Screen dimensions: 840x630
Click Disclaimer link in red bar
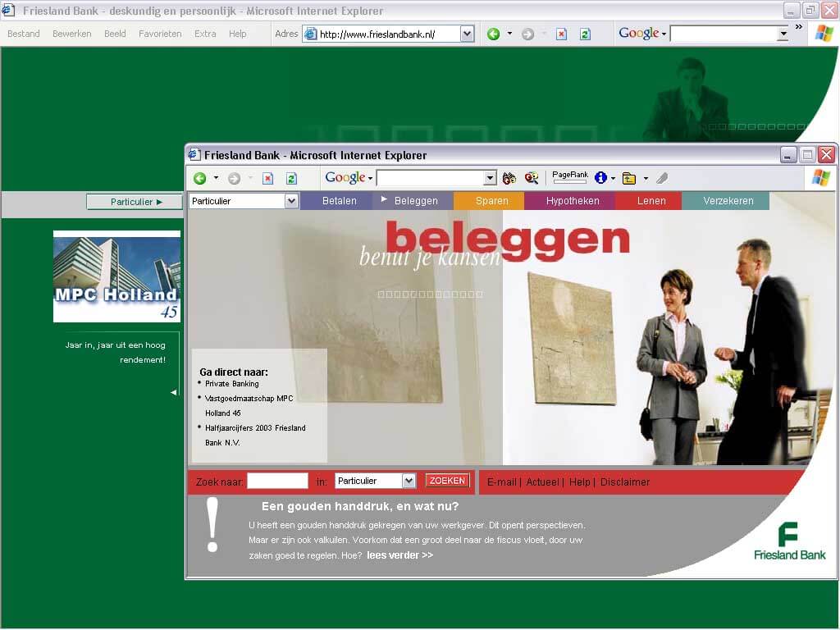coord(624,482)
